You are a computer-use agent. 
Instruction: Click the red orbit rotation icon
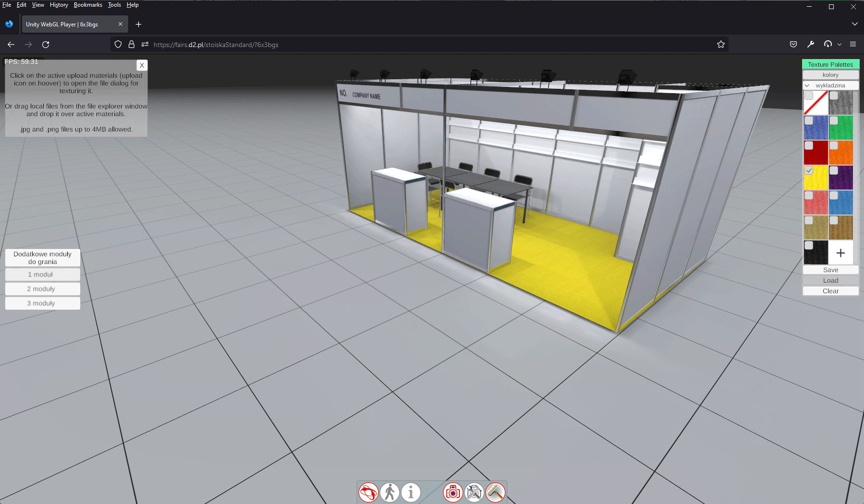(369, 492)
